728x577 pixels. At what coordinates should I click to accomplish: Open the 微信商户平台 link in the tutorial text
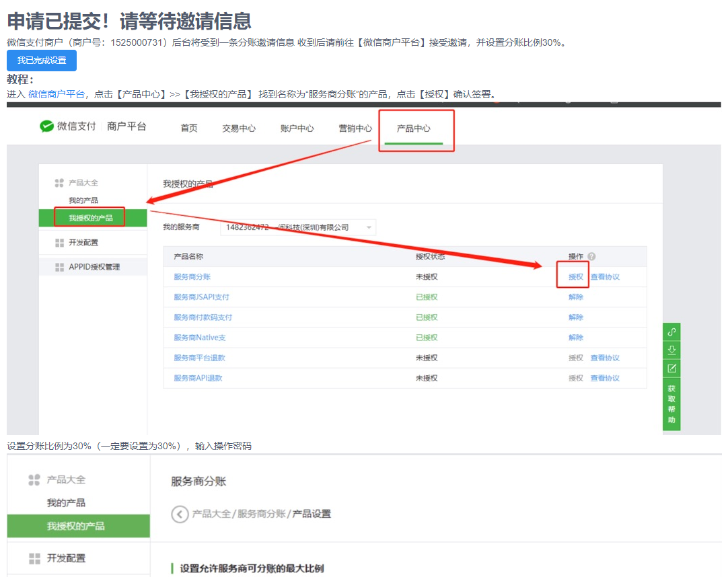click(x=56, y=94)
